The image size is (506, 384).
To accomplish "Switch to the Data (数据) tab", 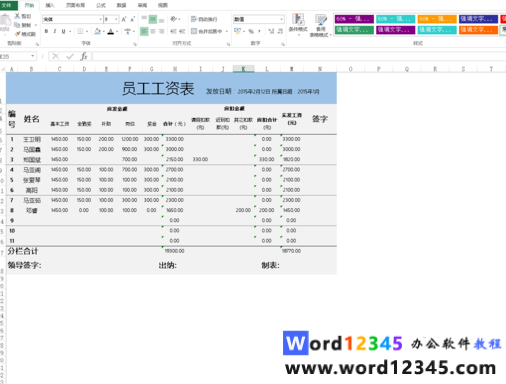I will (121, 5).
